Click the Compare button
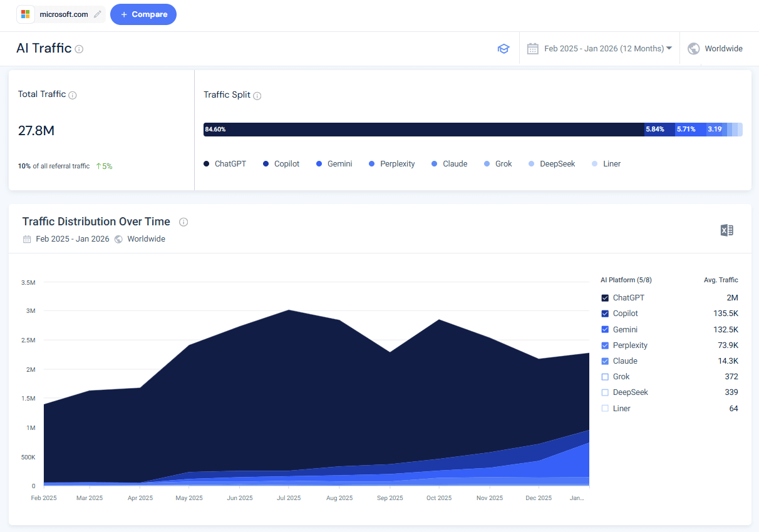The height and width of the screenshot is (532, 759). [143, 14]
